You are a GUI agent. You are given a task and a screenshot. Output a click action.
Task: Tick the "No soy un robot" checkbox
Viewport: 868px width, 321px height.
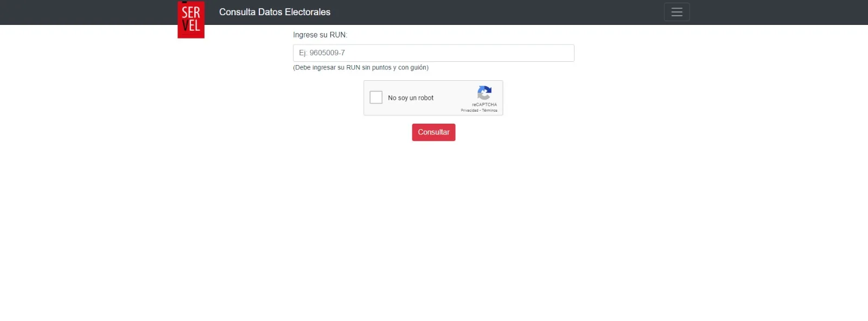coord(376,98)
